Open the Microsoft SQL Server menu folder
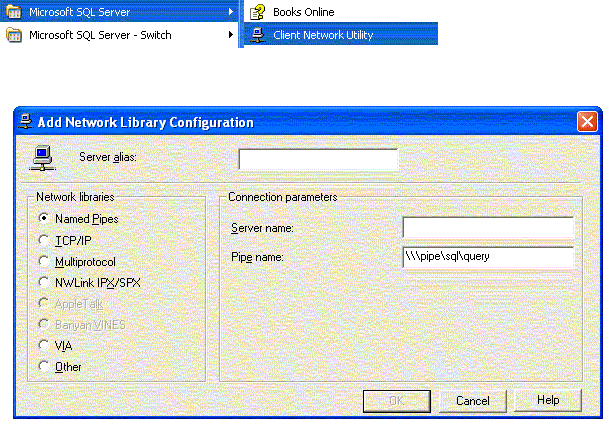 pyautogui.click(x=119, y=12)
